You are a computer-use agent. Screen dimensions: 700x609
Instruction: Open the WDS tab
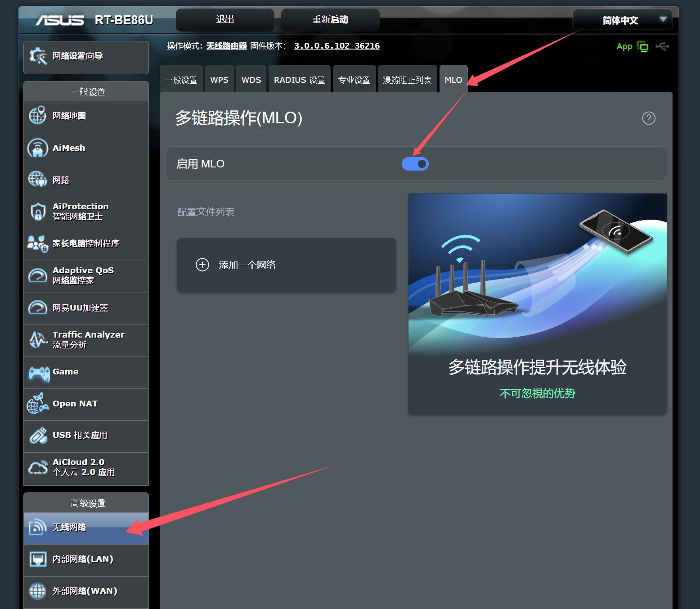(251, 80)
